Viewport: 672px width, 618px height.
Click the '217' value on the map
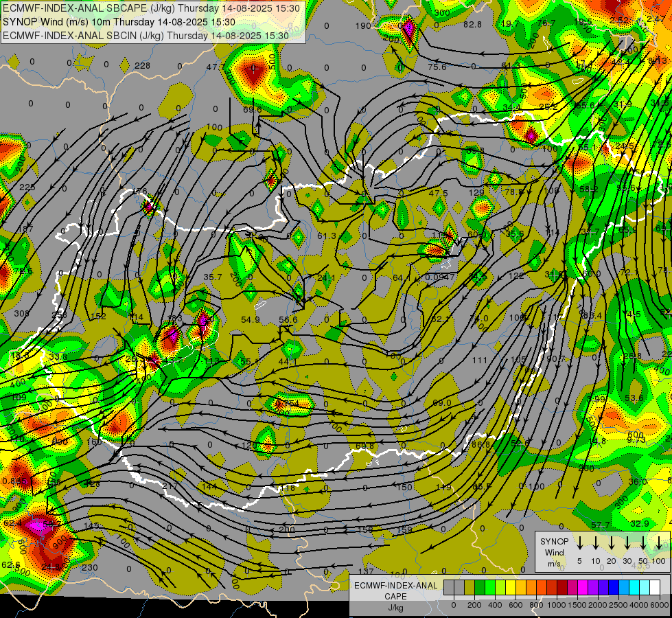point(170,486)
